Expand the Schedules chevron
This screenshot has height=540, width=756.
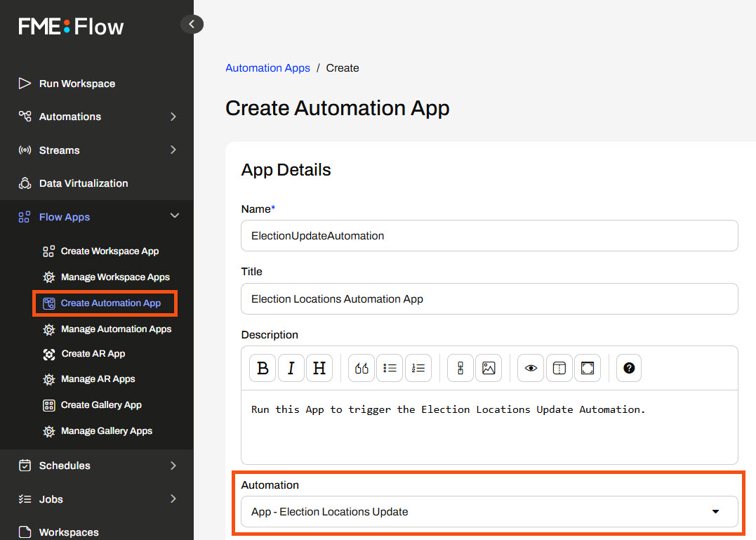point(173,466)
